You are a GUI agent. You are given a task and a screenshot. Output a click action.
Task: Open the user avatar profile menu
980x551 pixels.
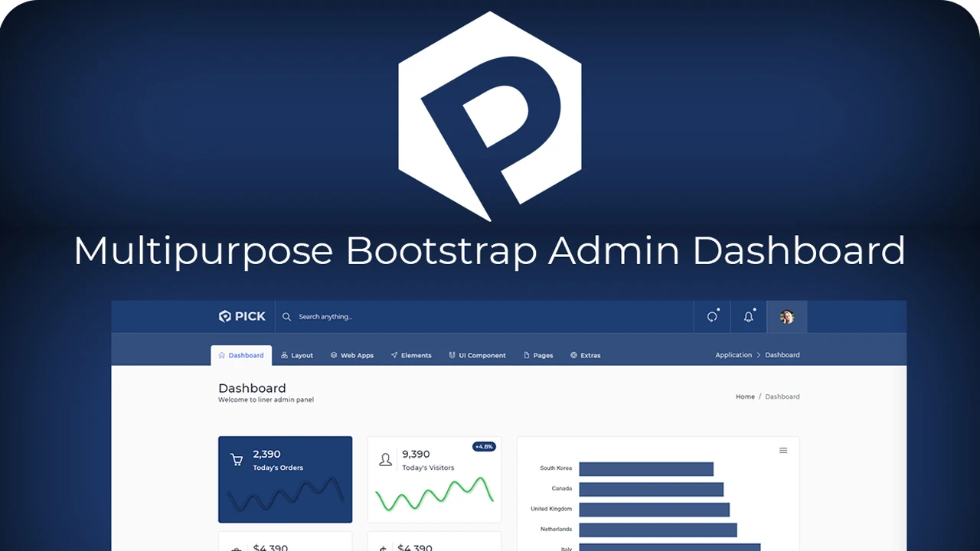(787, 317)
